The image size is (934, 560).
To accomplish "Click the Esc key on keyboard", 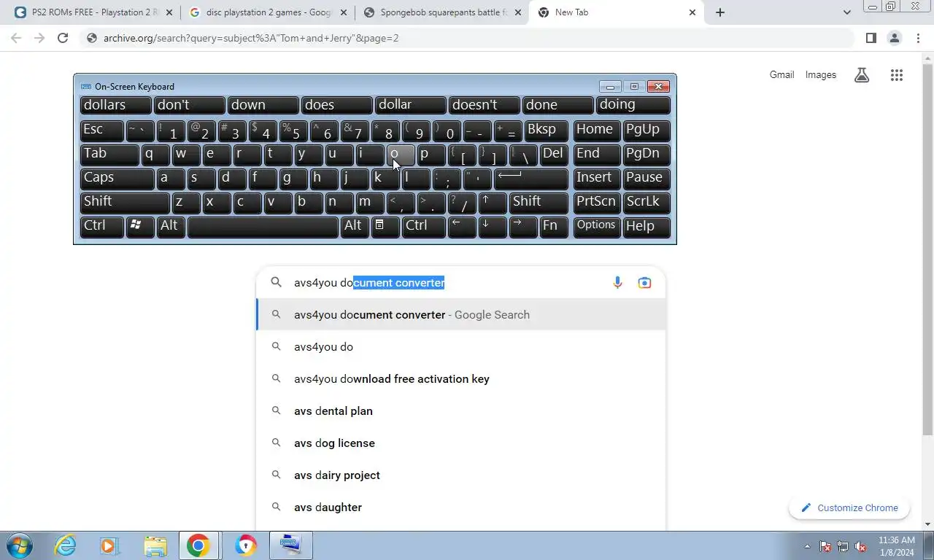I will point(101,131).
